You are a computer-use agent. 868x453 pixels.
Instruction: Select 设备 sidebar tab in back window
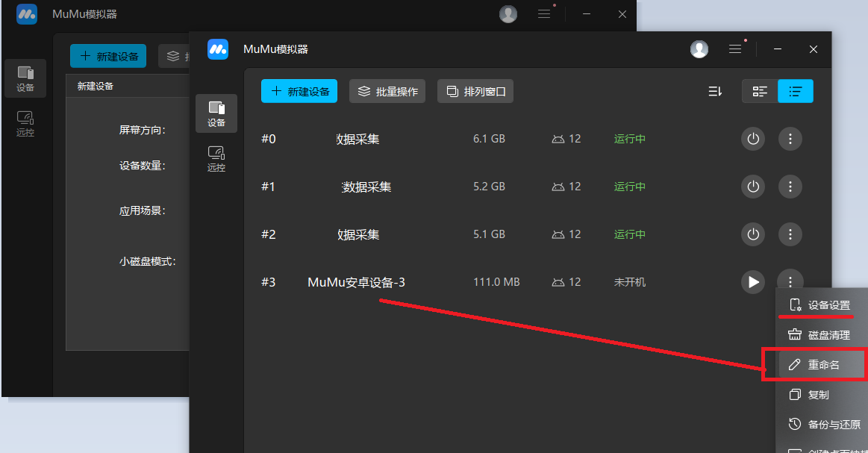pyautogui.click(x=25, y=78)
